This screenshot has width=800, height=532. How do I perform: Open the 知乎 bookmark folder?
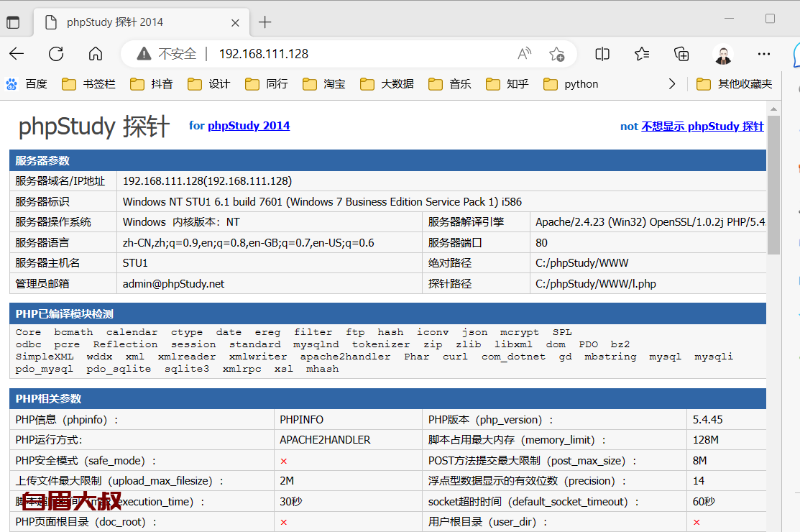click(507, 84)
